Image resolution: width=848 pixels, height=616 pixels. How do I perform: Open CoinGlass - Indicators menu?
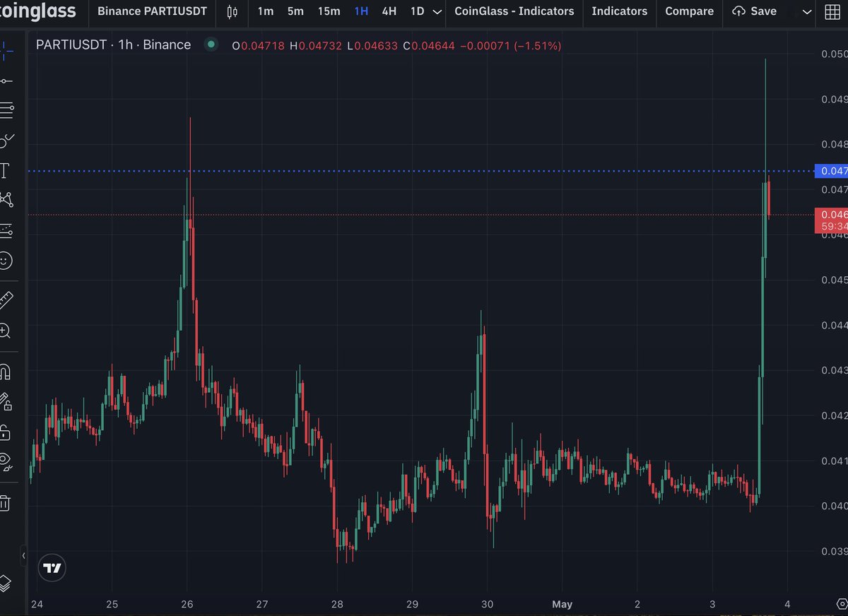514,11
